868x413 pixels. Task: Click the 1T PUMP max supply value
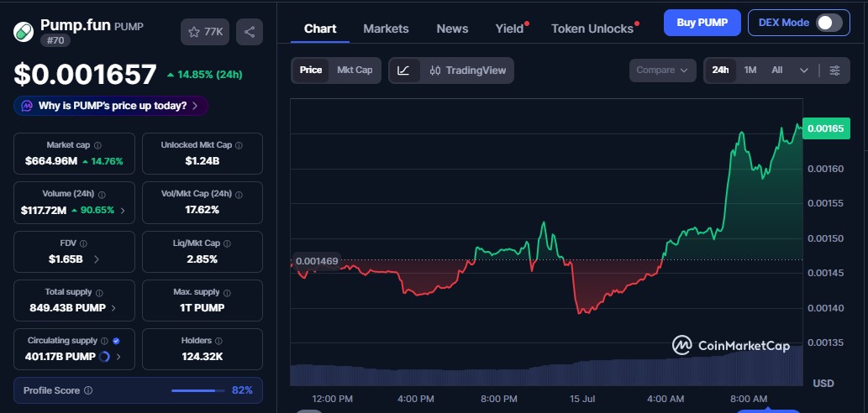pos(202,308)
